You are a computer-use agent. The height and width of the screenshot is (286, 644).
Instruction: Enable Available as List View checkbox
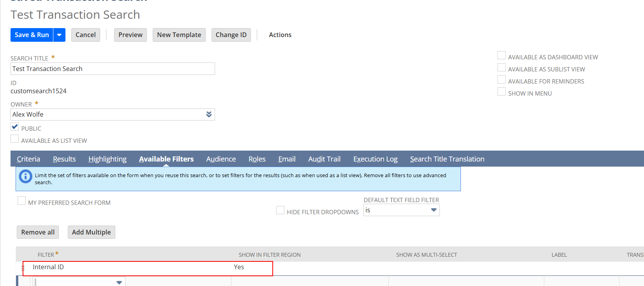(x=15, y=139)
